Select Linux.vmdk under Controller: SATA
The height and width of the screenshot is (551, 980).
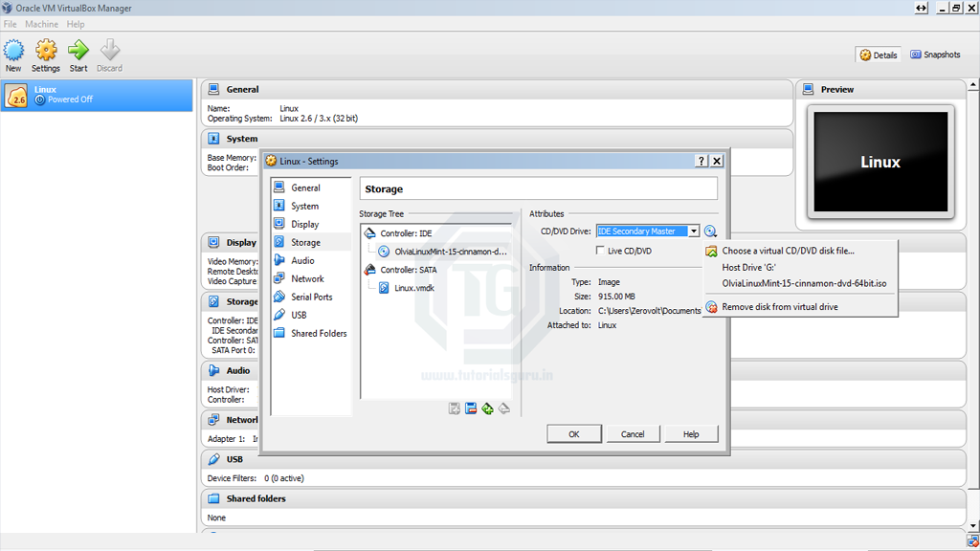[x=413, y=287]
